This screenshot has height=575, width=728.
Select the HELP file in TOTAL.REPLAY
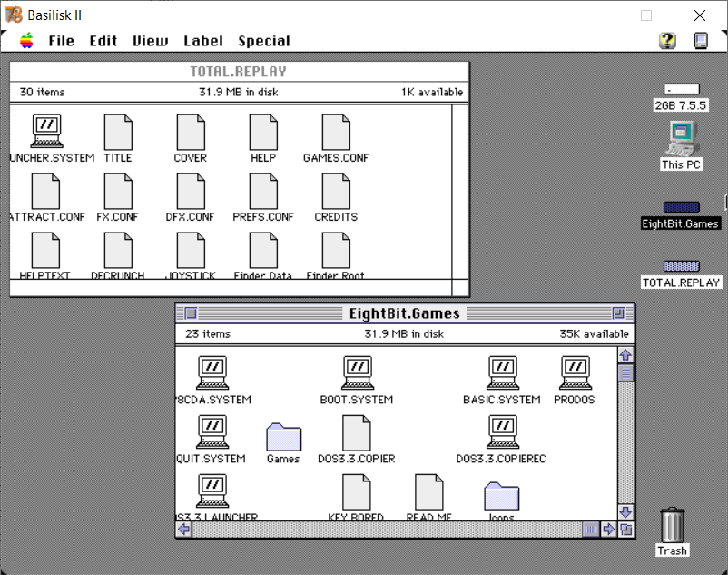(x=263, y=132)
